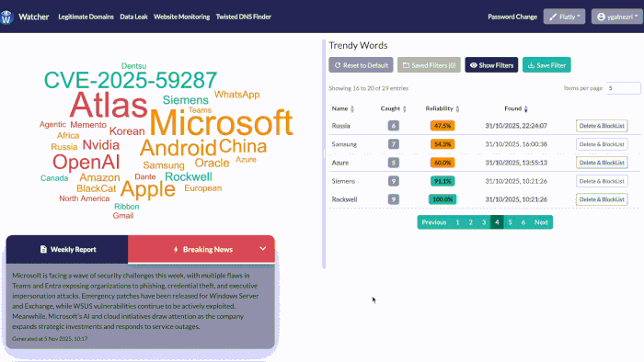Sort table by Name column arrows

(352, 108)
